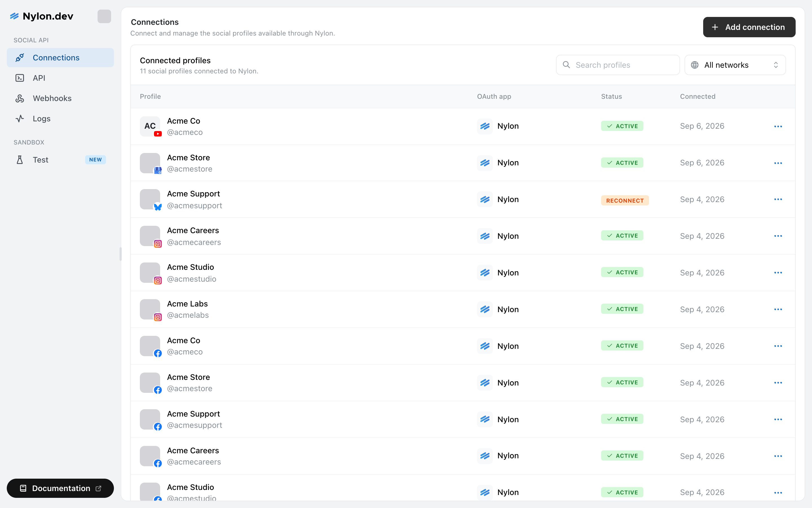Click the @acmecareers handle in Instagram row
Screen dimensions: 812x508
(194, 242)
